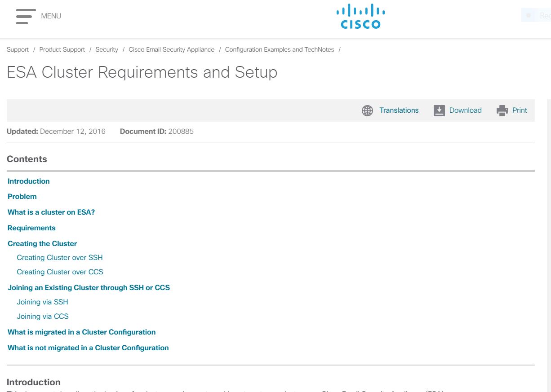
Task: Go to Support breadcrumb
Action: (x=18, y=50)
